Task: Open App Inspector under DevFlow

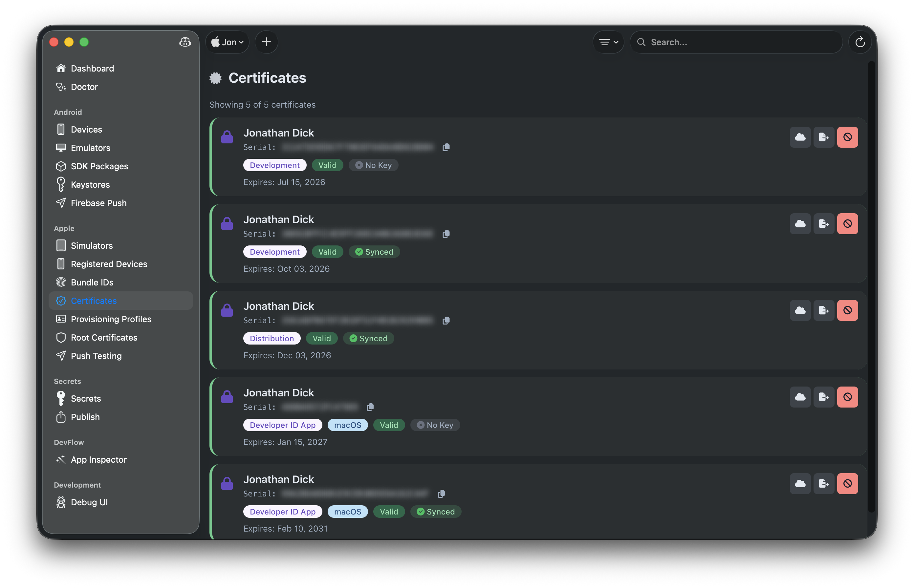Action: (x=98, y=460)
